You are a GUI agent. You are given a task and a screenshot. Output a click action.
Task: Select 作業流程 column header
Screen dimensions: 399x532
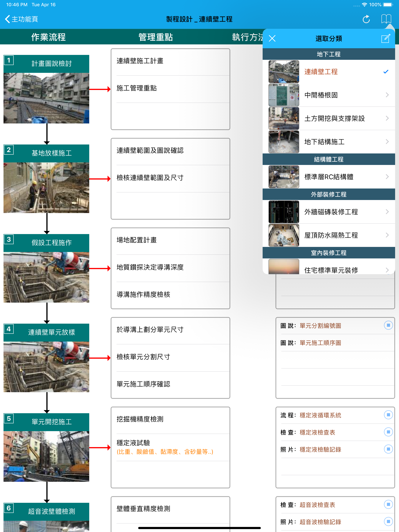click(x=48, y=37)
